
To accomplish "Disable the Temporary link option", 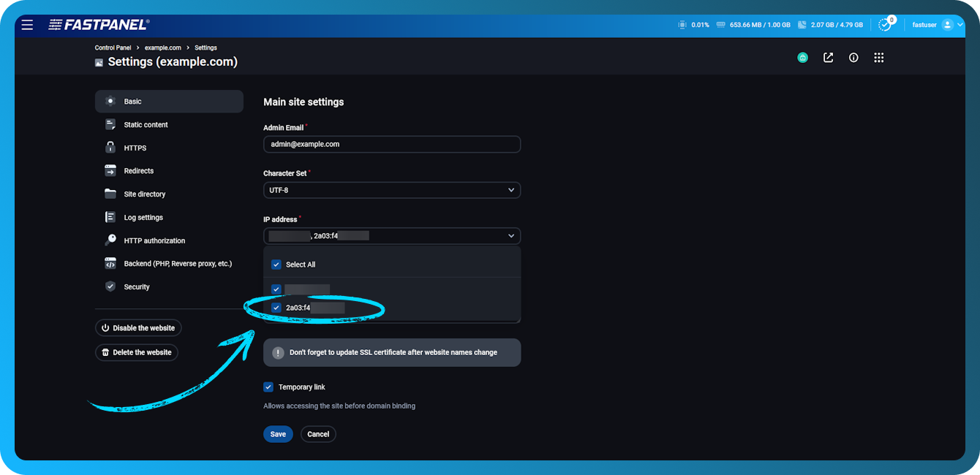I will 268,387.
